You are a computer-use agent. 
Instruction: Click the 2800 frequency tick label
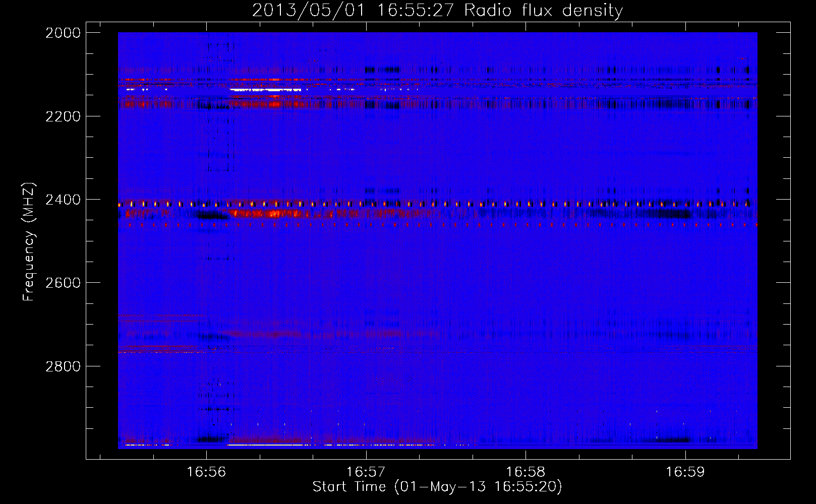click(63, 366)
